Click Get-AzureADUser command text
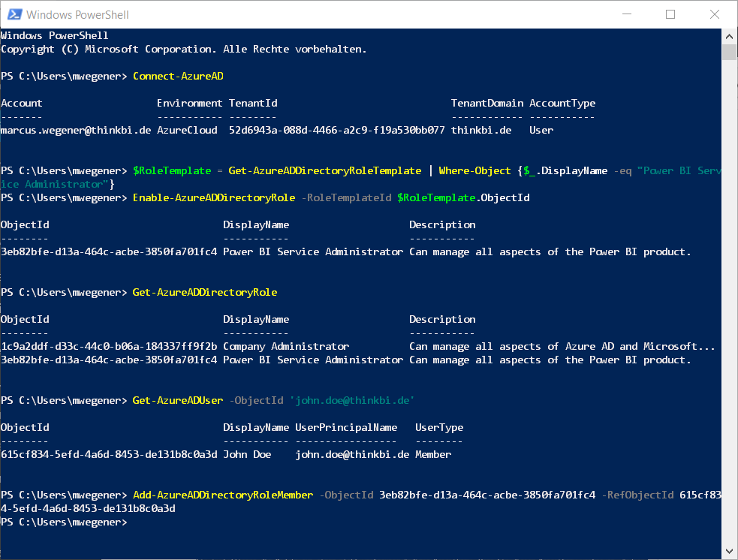The width and height of the screenshot is (738, 560). [x=177, y=401]
